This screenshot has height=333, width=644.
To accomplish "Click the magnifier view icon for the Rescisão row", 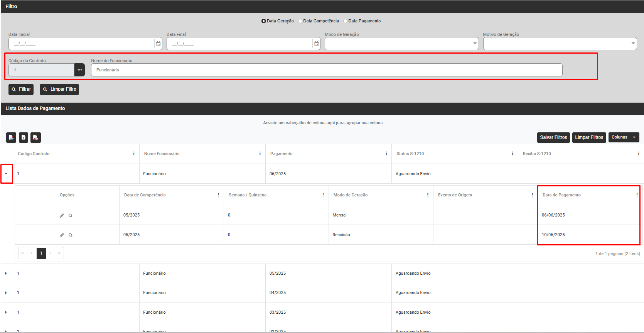I will pyautogui.click(x=71, y=235).
